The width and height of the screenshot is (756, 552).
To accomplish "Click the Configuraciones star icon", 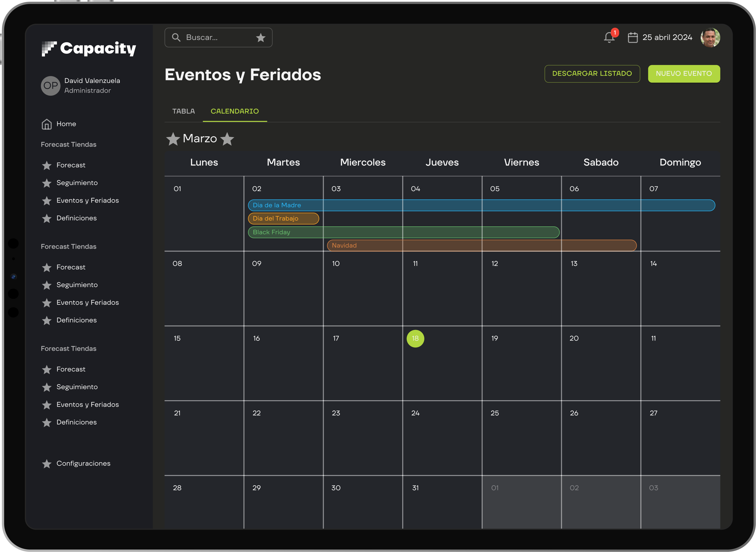I will coord(47,464).
